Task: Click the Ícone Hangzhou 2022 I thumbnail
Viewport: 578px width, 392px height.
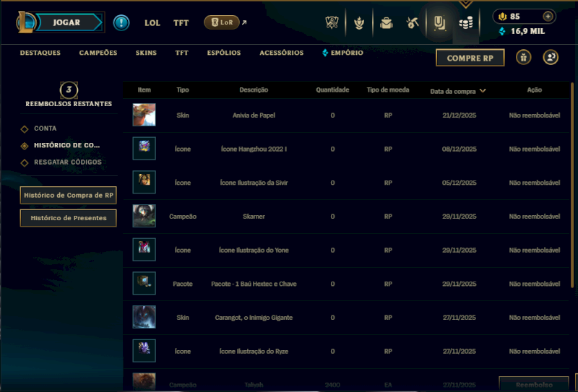Action: [144, 148]
